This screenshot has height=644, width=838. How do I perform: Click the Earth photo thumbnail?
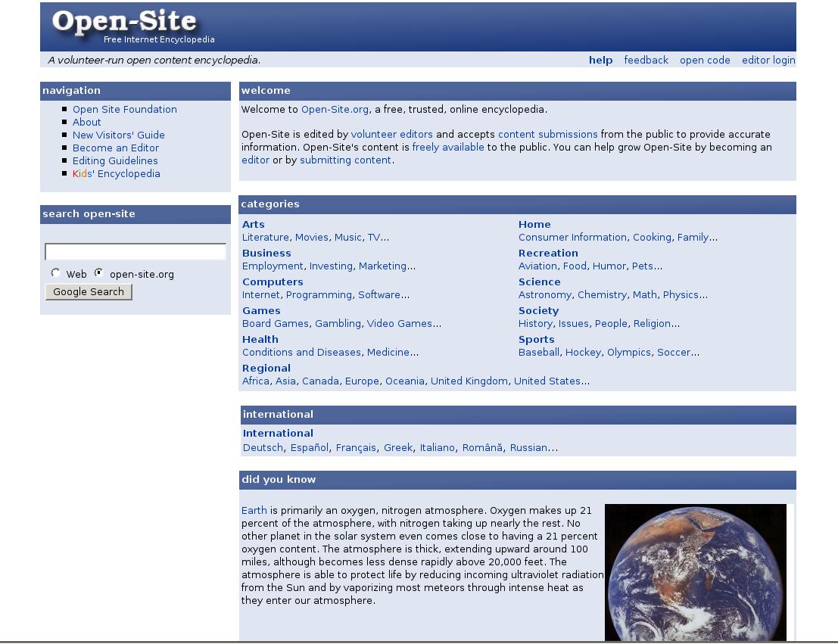696,572
